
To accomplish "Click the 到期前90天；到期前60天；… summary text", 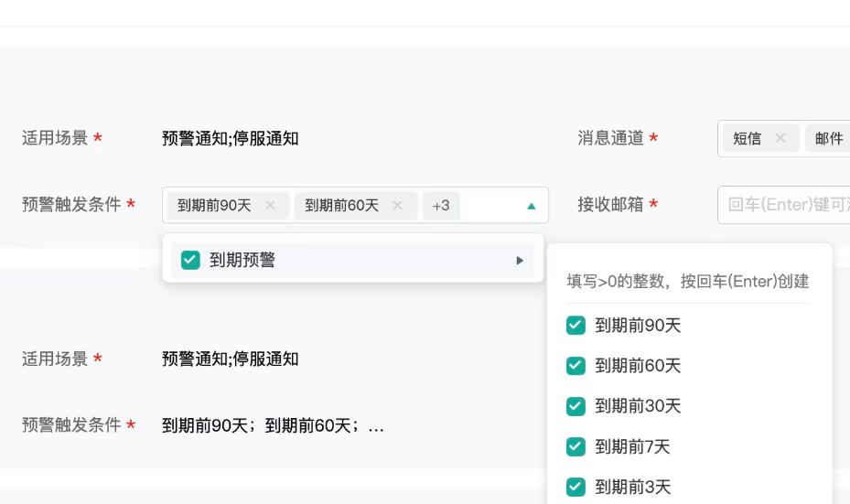I will click(x=273, y=425).
